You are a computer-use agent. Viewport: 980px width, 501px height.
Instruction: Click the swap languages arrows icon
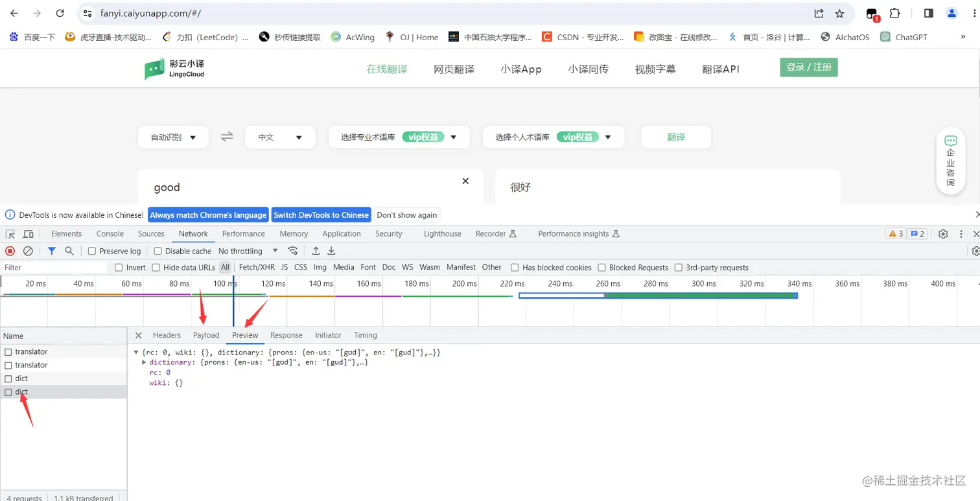[x=227, y=137]
